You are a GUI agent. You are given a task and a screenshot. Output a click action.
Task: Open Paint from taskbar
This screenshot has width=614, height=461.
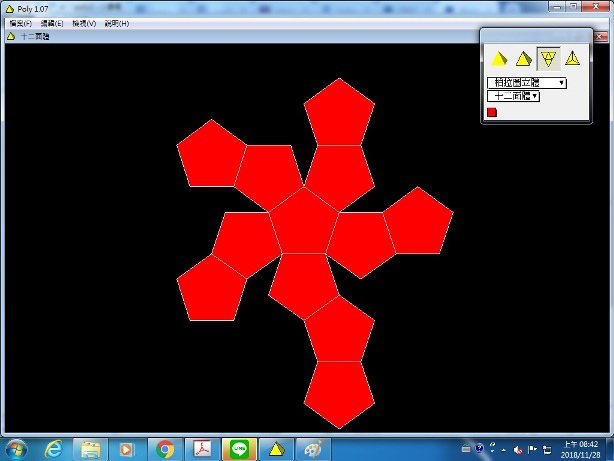click(314, 450)
